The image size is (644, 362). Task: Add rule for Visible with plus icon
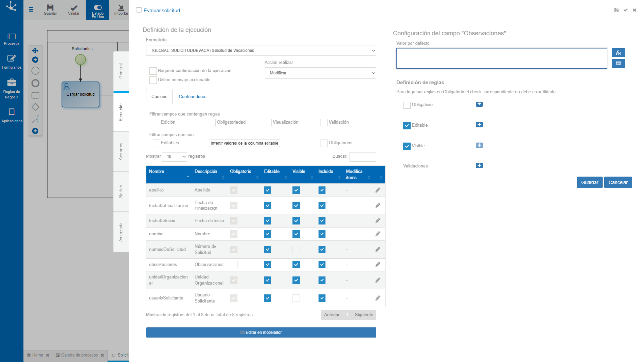tap(479, 145)
